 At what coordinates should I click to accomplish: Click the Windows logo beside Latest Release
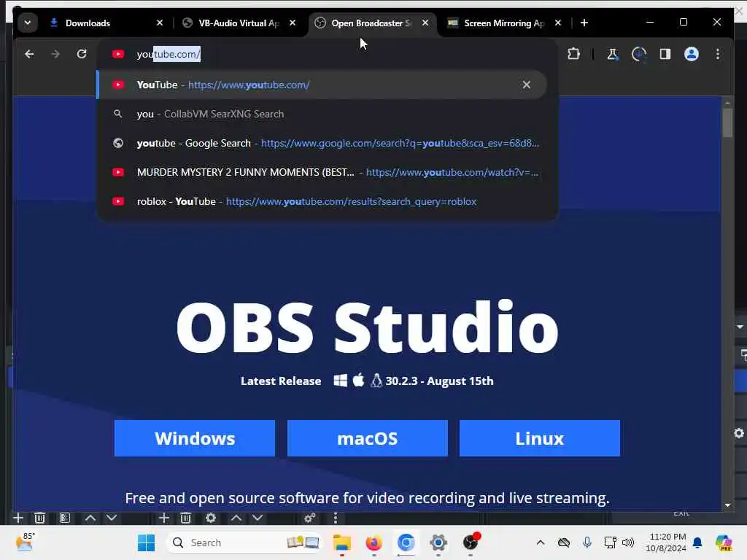(x=340, y=381)
